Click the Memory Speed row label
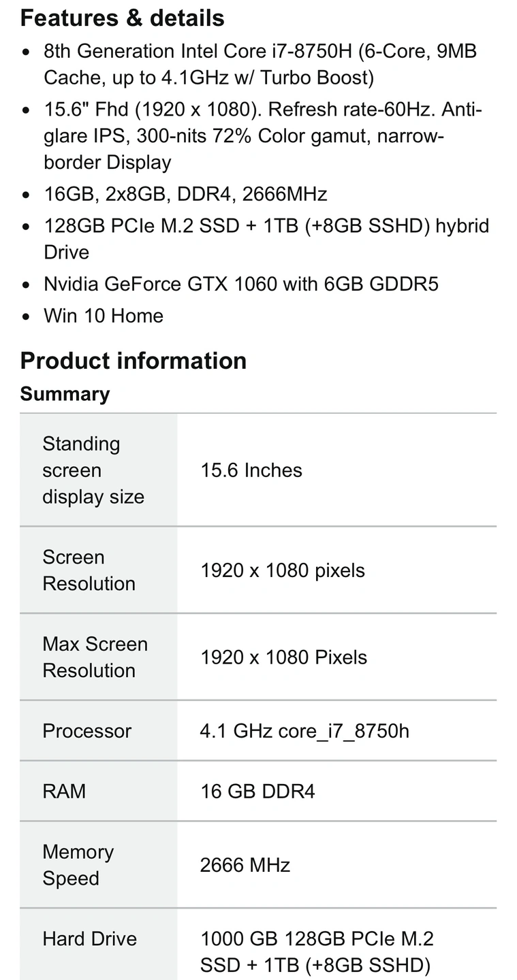This screenshot has width=517, height=980. click(78, 865)
